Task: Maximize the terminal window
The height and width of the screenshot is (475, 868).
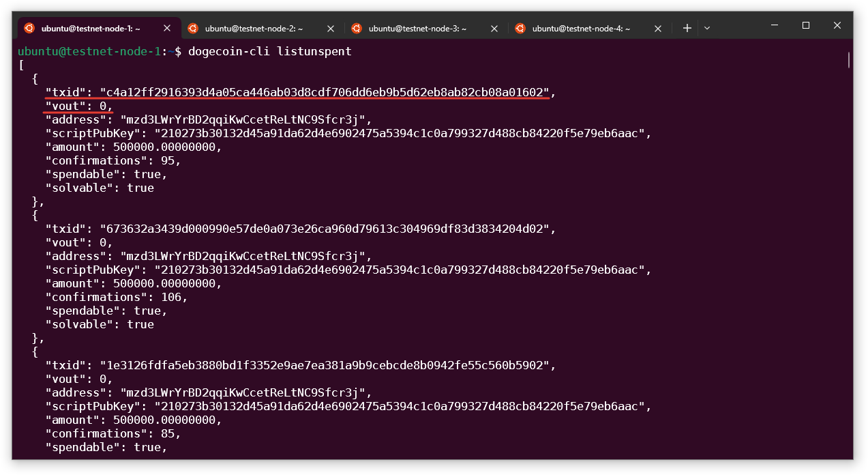Action: pyautogui.click(x=806, y=25)
